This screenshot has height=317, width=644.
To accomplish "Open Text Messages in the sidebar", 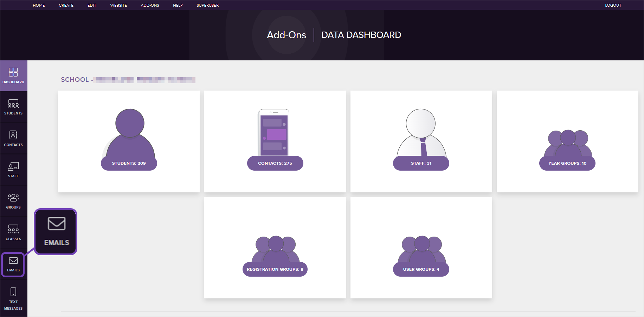I will (13, 298).
